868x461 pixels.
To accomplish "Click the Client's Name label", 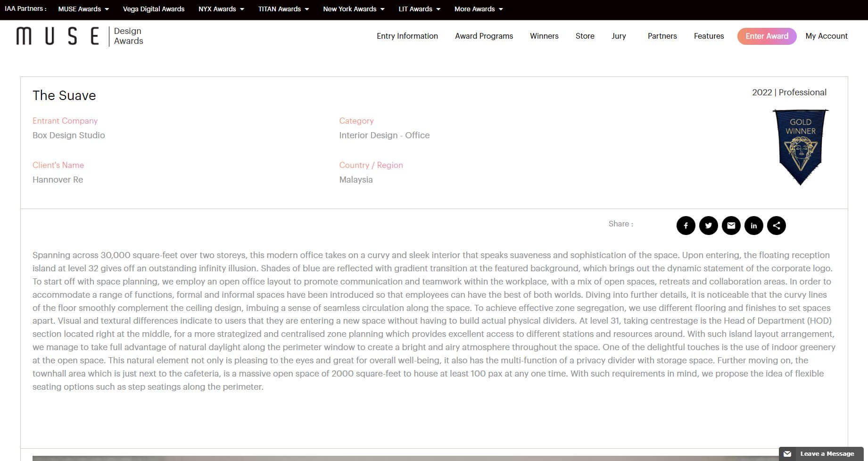I will 58,165.
